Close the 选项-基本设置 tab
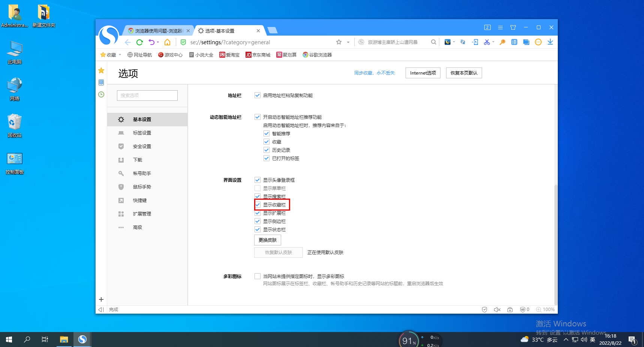 point(258,31)
